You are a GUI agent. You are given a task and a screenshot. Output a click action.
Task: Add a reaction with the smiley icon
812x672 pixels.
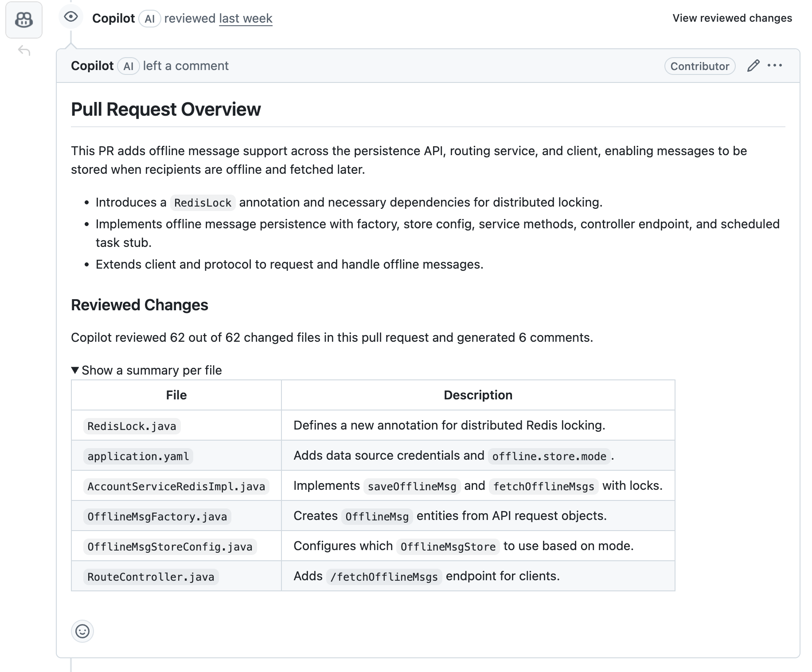pos(82,631)
